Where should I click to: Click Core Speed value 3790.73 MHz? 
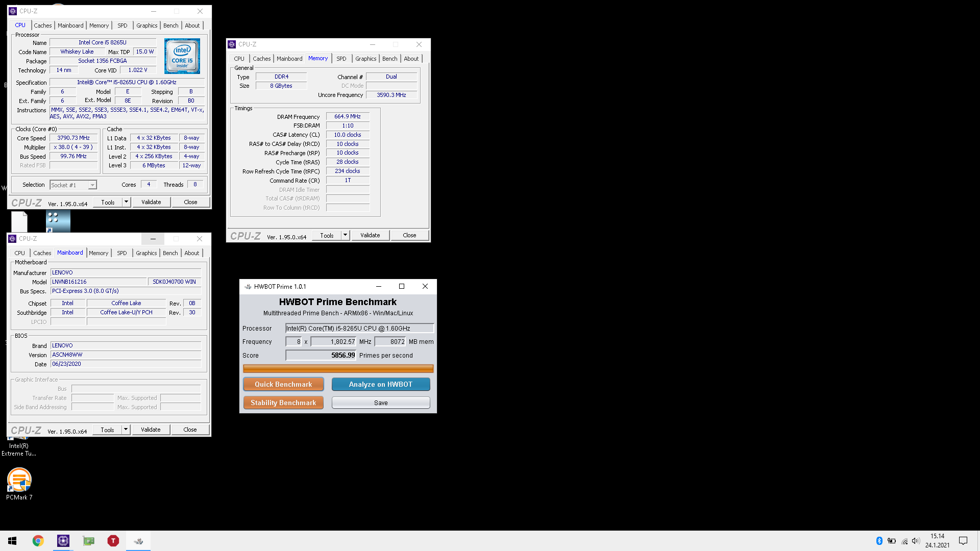(73, 138)
